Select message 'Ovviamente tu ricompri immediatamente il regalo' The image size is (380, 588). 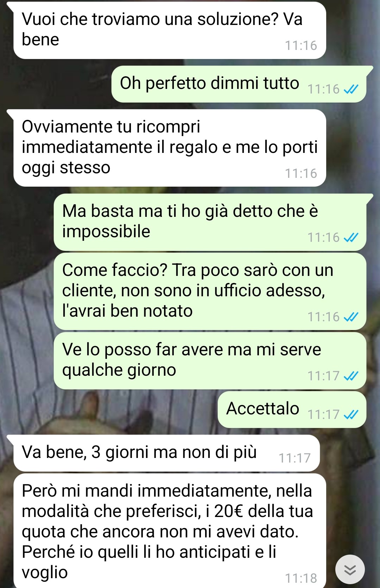(x=170, y=148)
